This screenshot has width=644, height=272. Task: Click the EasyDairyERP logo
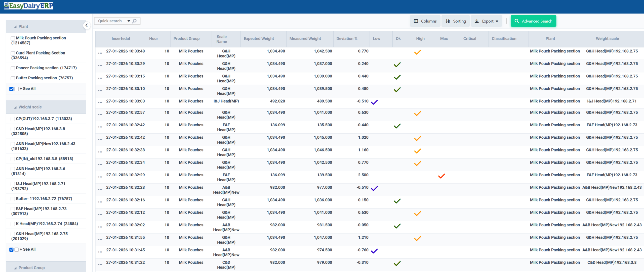point(29,6)
